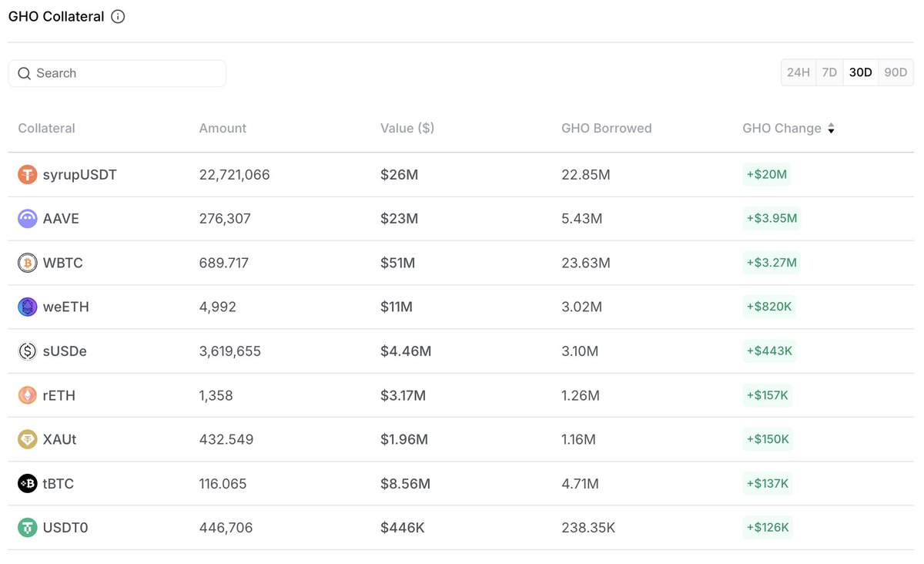The height and width of the screenshot is (564, 924).
Task: Click the $23M value cell
Action: tap(400, 219)
